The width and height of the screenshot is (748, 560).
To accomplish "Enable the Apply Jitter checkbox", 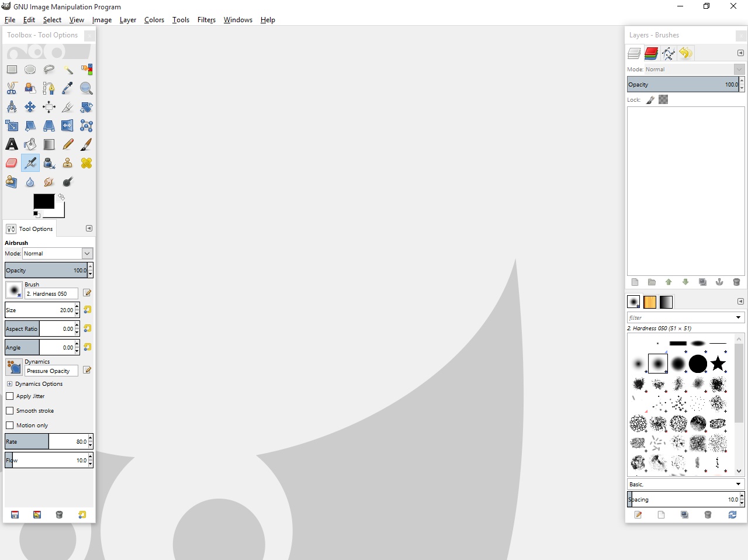I will tap(10, 396).
